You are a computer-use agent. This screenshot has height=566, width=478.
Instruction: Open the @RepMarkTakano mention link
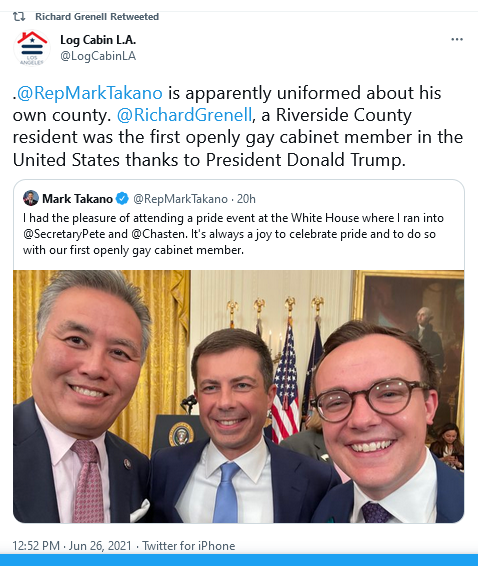tap(90, 93)
